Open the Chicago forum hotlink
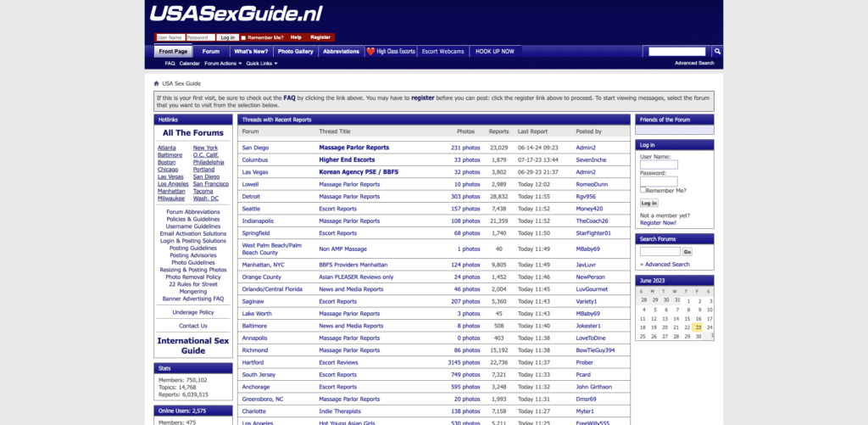868x425 pixels. pyautogui.click(x=168, y=170)
